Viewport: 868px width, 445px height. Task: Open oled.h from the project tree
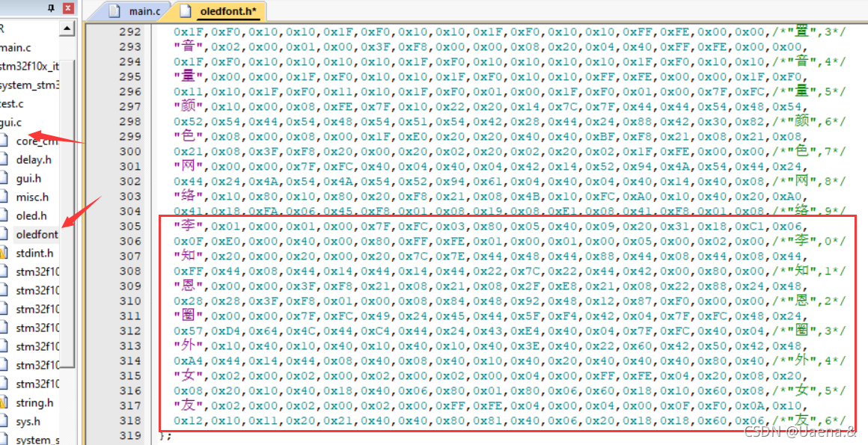click(31, 216)
